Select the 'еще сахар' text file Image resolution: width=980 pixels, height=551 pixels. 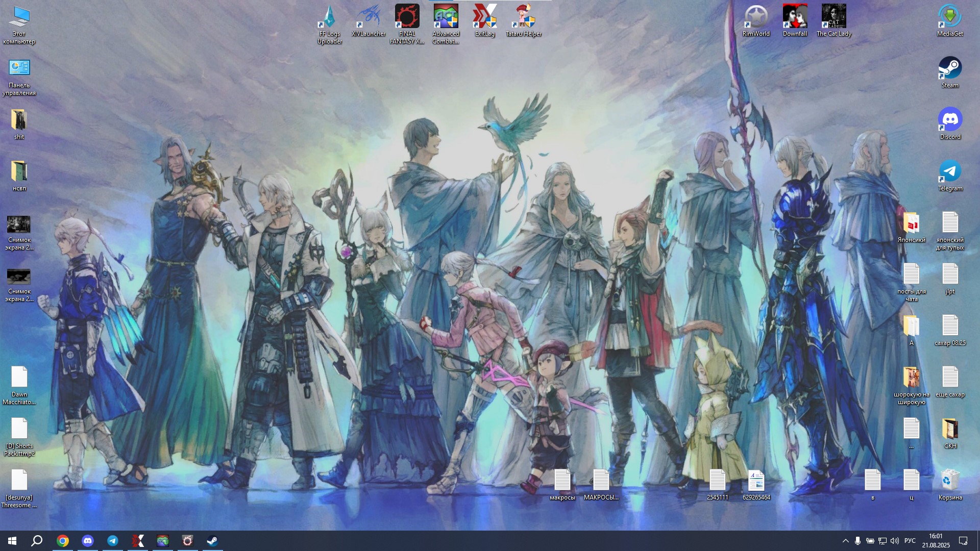[950, 382]
